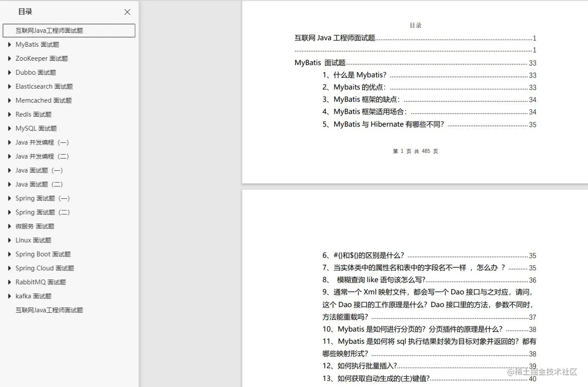The image size is (588, 387).
Task: Select the last 互联网Java工程师面试题 outline entry
Action: click(x=49, y=310)
